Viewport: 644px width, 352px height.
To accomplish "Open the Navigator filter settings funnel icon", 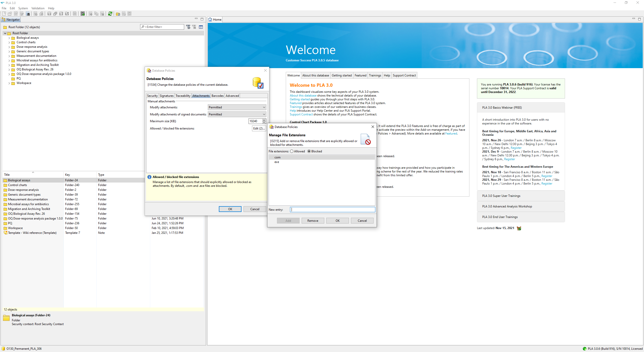I will (x=188, y=27).
